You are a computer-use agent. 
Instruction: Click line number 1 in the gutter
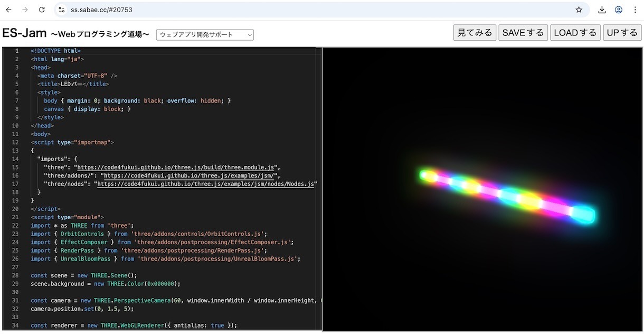click(17, 51)
